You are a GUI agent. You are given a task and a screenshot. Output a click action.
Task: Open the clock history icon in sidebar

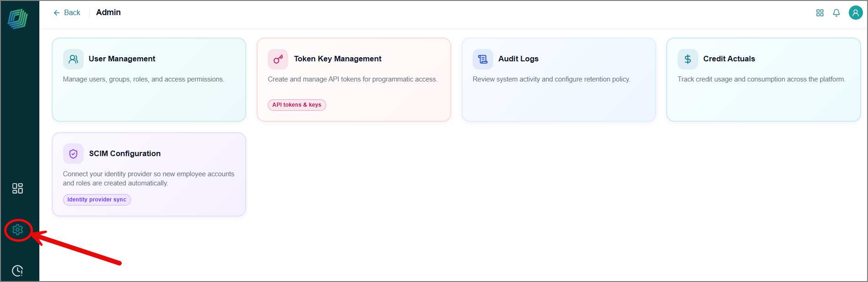[17, 271]
